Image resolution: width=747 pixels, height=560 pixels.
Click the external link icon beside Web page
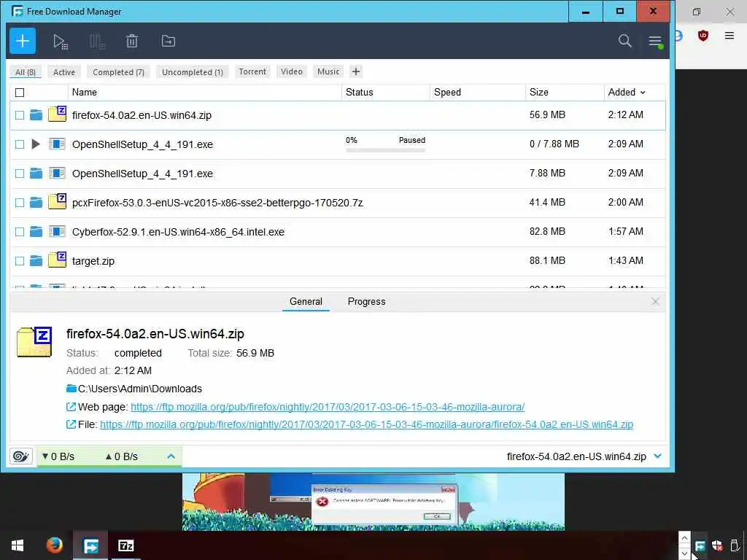click(71, 407)
